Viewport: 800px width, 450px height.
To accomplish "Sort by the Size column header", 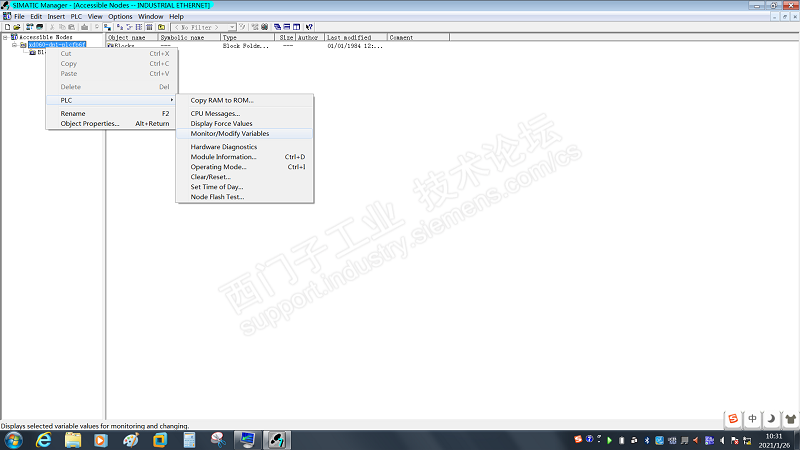I will tap(285, 37).
